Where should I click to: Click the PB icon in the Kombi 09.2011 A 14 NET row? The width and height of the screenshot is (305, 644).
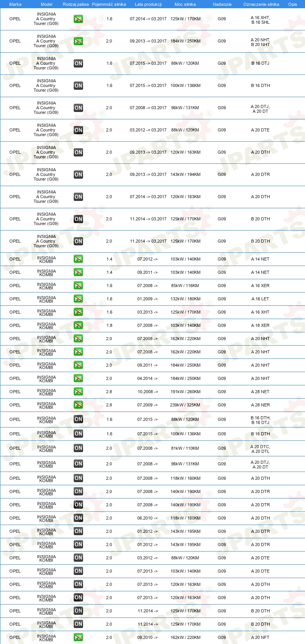click(78, 272)
